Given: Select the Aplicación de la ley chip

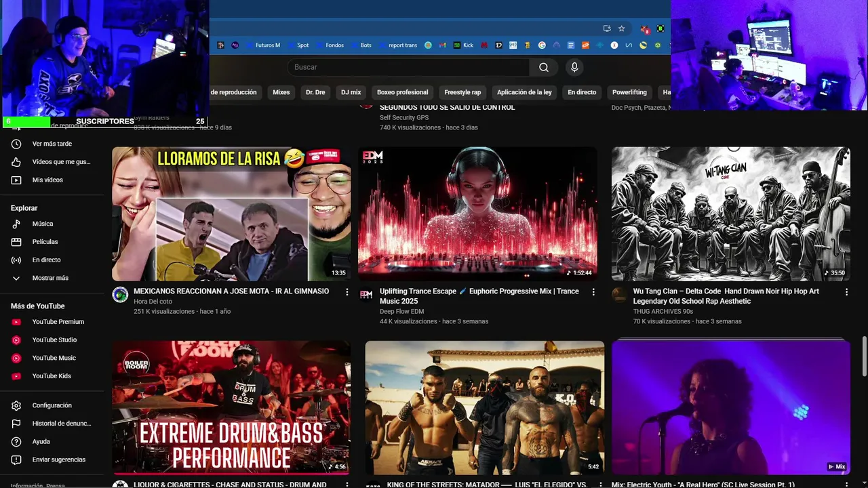Looking at the screenshot, I should coord(524,92).
